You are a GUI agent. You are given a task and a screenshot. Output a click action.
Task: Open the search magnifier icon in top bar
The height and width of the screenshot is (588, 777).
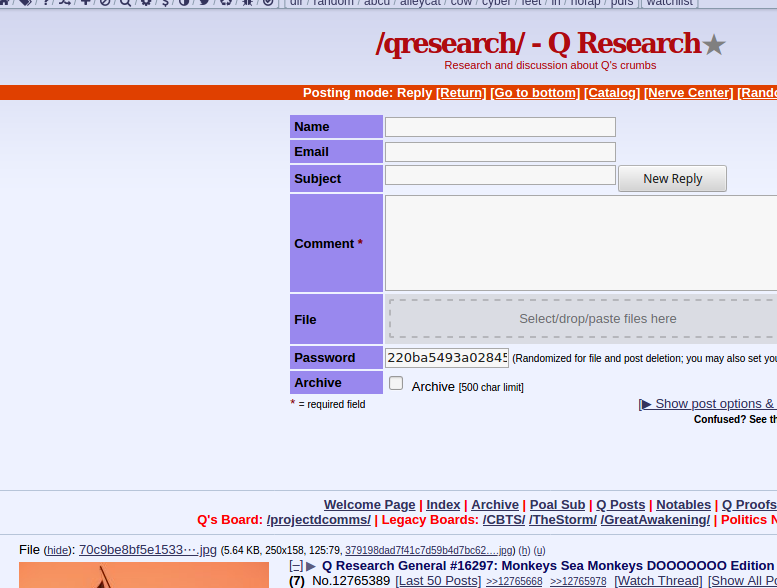coord(125,2)
